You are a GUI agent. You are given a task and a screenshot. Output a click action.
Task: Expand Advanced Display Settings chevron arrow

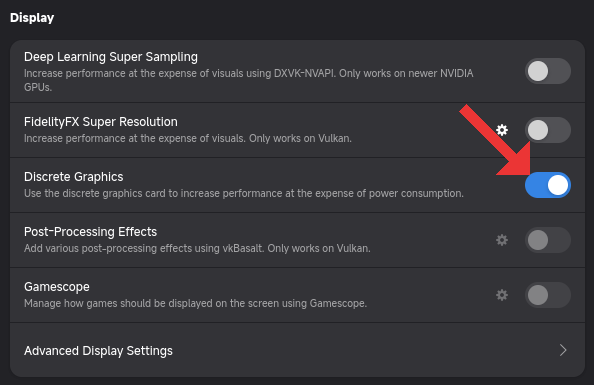[x=563, y=350]
